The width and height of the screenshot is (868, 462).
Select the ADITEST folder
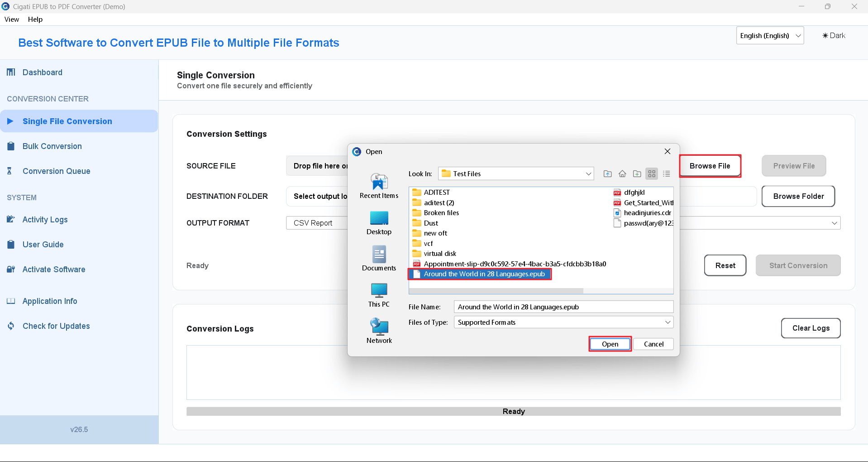point(431,192)
